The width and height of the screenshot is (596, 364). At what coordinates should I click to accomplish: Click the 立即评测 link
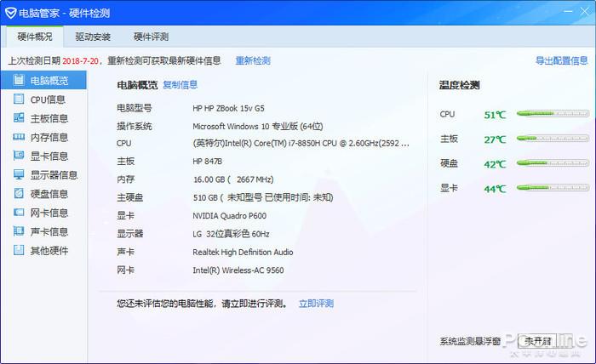pos(316,304)
